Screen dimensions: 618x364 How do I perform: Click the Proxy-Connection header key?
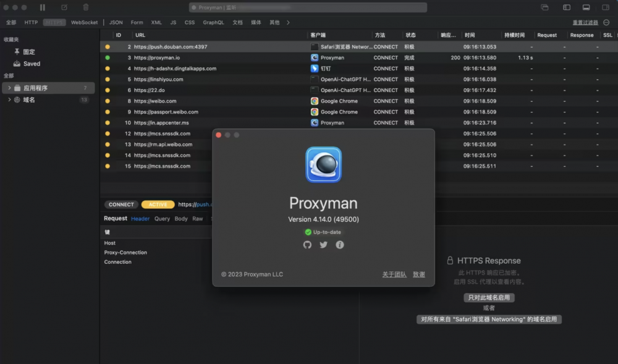[x=125, y=253]
